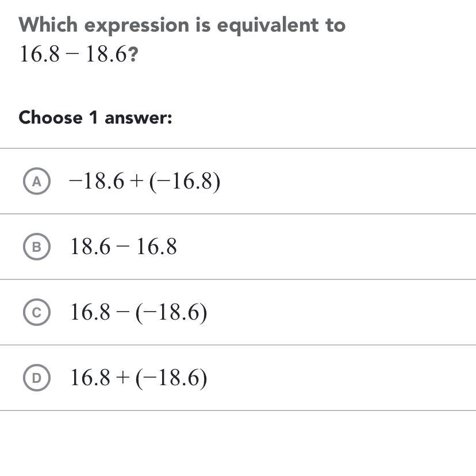This screenshot has height=476, width=476.
Task: Click the "(−16.8)" term in option A
Action: point(185,182)
